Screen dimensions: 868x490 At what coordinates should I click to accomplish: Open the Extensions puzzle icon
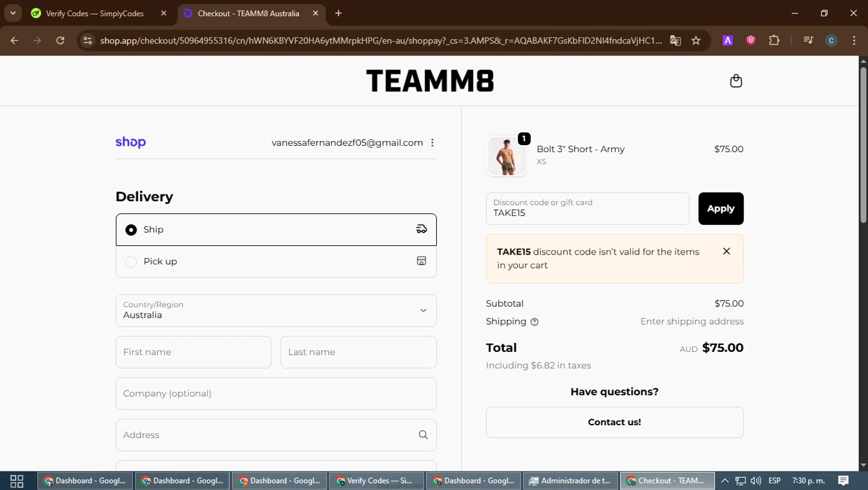coord(774,40)
